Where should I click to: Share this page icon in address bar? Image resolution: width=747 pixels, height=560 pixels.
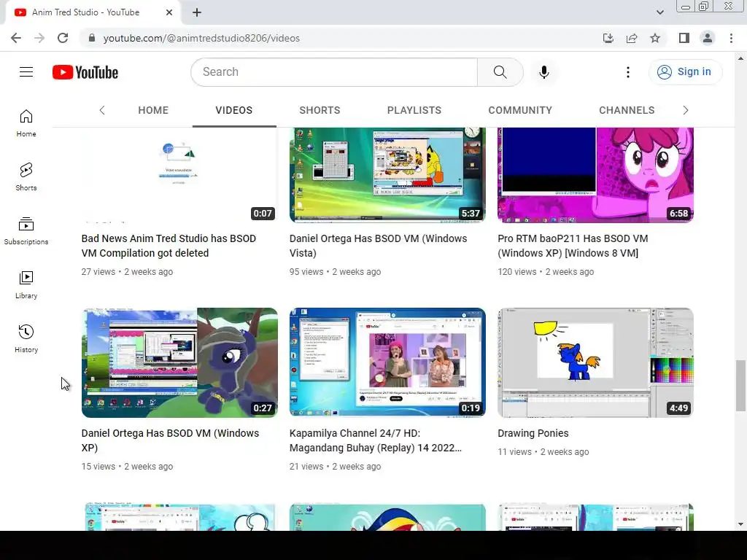click(632, 38)
